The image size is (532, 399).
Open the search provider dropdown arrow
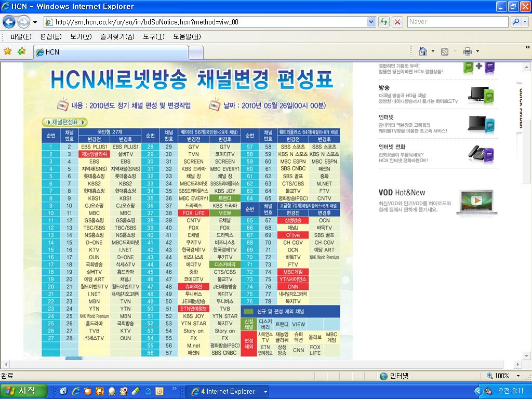click(525, 22)
